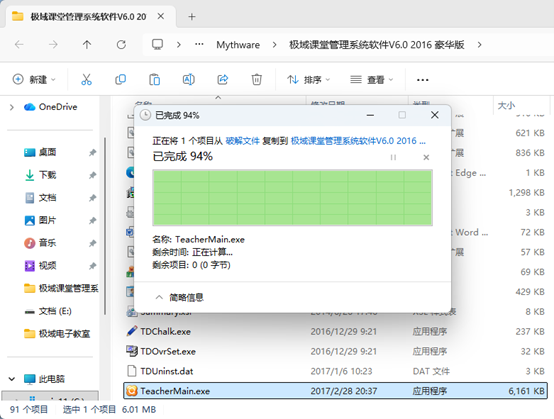
Task: Click the Share icon in toolbar
Action: 223,79
